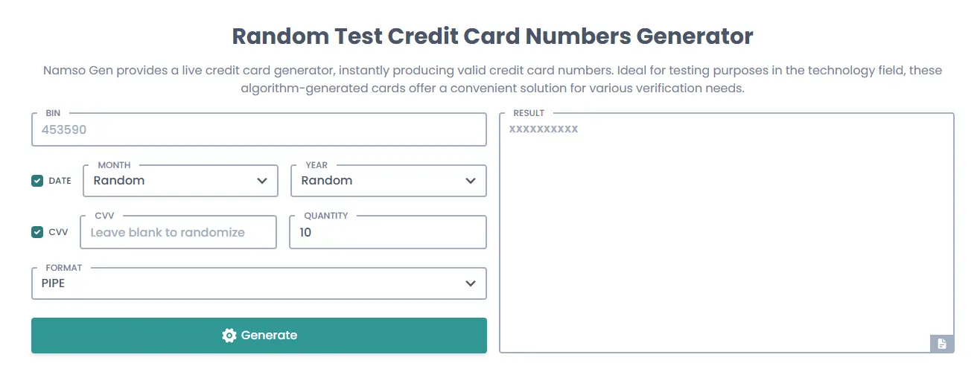The image size is (980, 369).
Task: Open the Format dropdown set to PIPE
Action: coord(246,283)
